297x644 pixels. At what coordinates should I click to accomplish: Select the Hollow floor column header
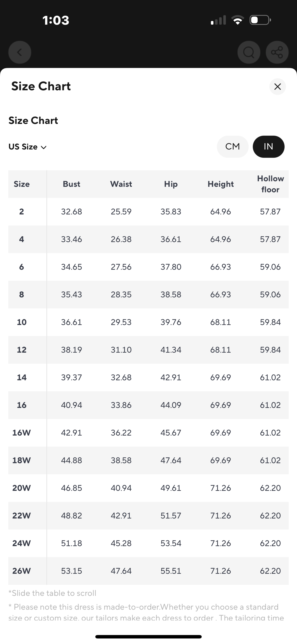click(271, 184)
